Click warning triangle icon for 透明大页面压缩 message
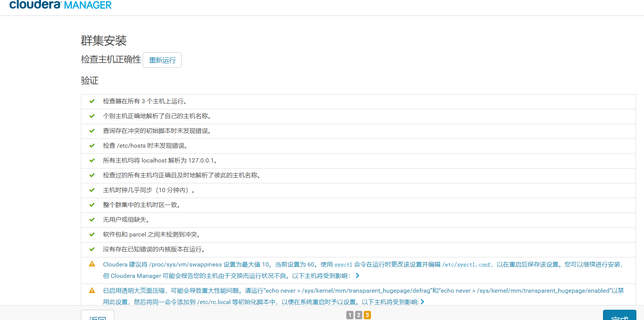 tap(92, 290)
